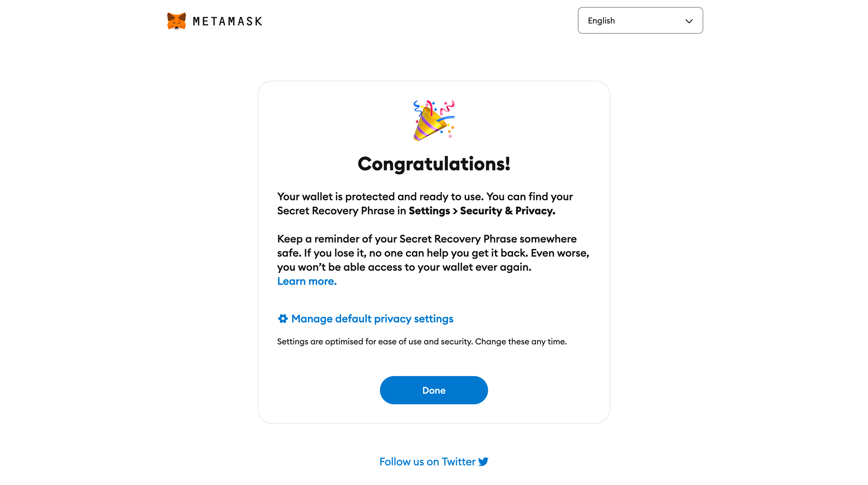This screenshot has height=485, width=868.
Task: Follow the 'Follow us on Twitter' link
Action: 427,462
